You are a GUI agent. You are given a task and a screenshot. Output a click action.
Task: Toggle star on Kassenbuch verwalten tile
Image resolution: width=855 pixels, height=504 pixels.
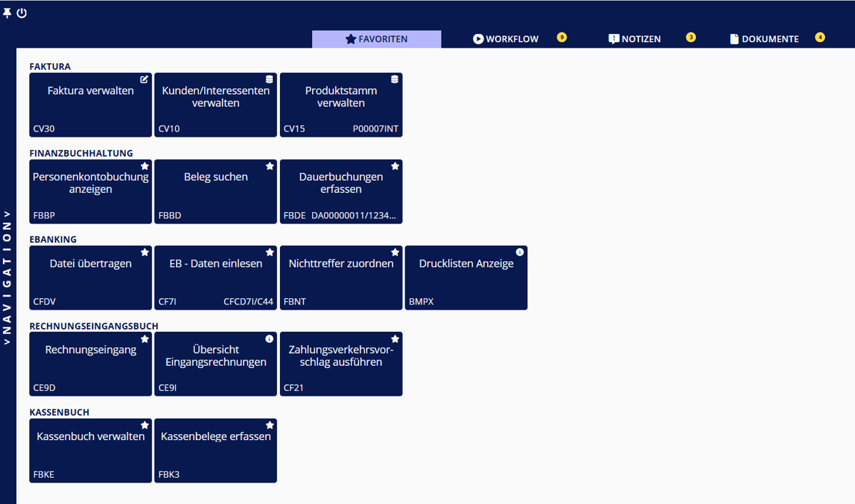pyautogui.click(x=145, y=425)
